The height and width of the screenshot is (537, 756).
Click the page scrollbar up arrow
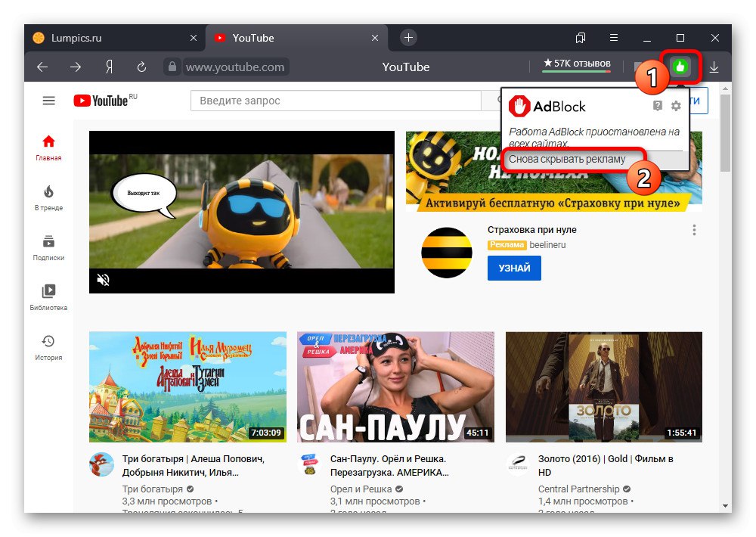pyautogui.click(x=725, y=88)
